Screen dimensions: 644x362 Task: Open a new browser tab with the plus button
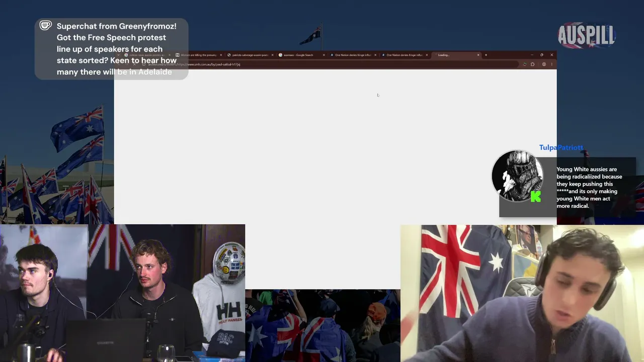486,55
